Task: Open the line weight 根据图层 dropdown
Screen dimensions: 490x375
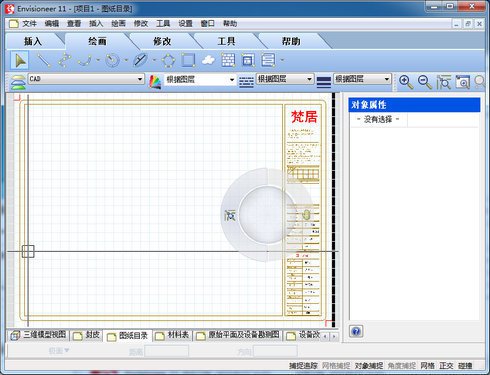Action: (362, 79)
